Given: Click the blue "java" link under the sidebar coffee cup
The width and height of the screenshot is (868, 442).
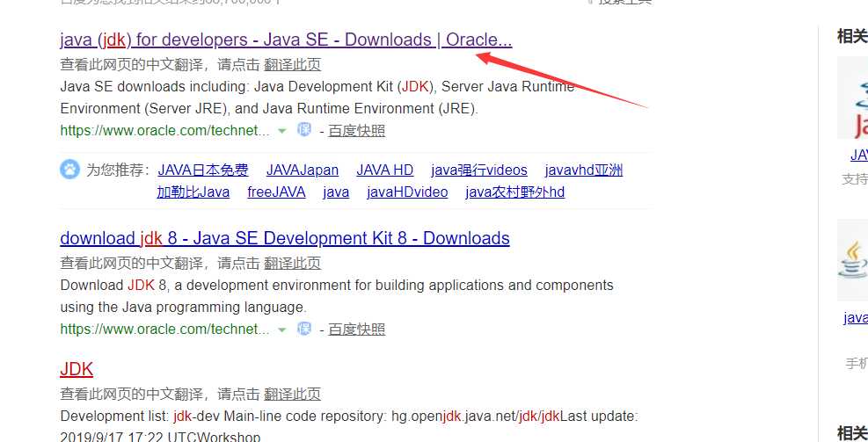Looking at the screenshot, I should (x=856, y=317).
